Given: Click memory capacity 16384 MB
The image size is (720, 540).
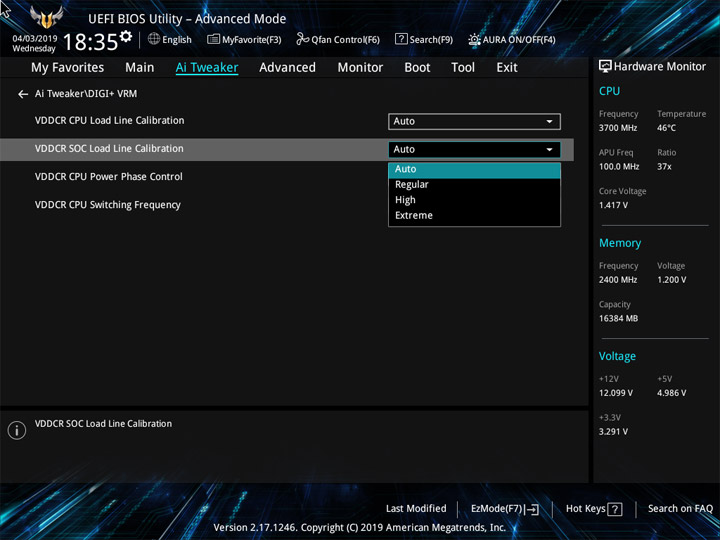Looking at the screenshot, I should pyautogui.click(x=619, y=319).
